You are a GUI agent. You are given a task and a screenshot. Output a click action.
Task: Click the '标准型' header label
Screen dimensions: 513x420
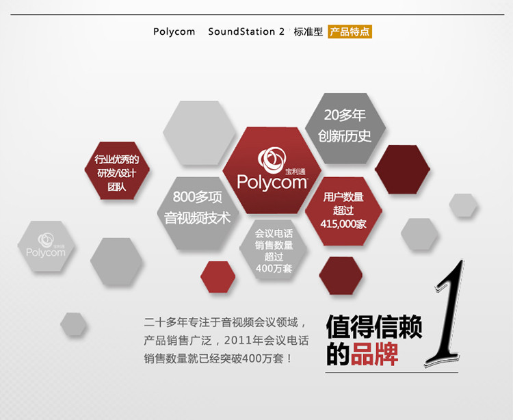point(308,32)
